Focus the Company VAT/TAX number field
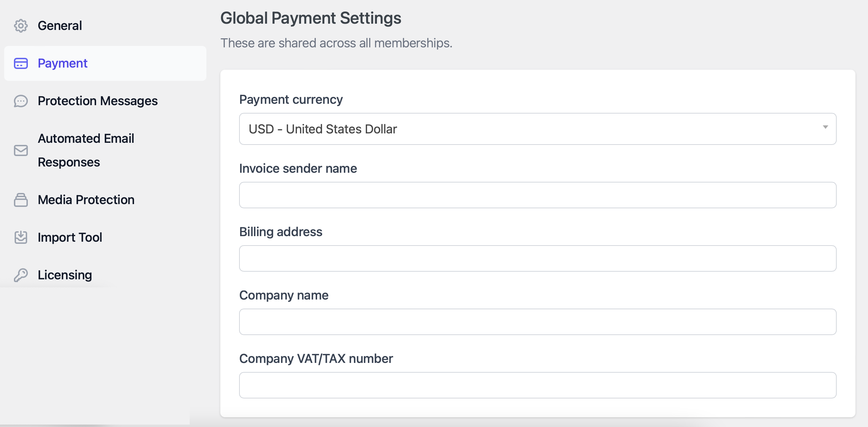 (x=538, y=385)
